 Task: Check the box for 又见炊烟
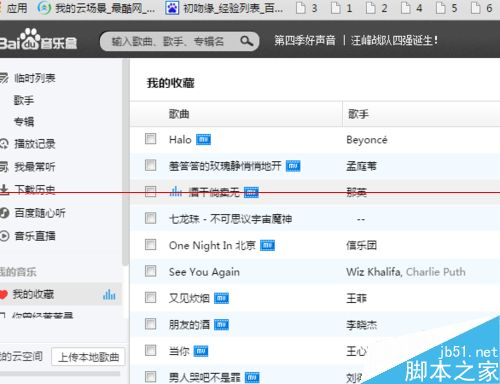click(x=150, y=297)
